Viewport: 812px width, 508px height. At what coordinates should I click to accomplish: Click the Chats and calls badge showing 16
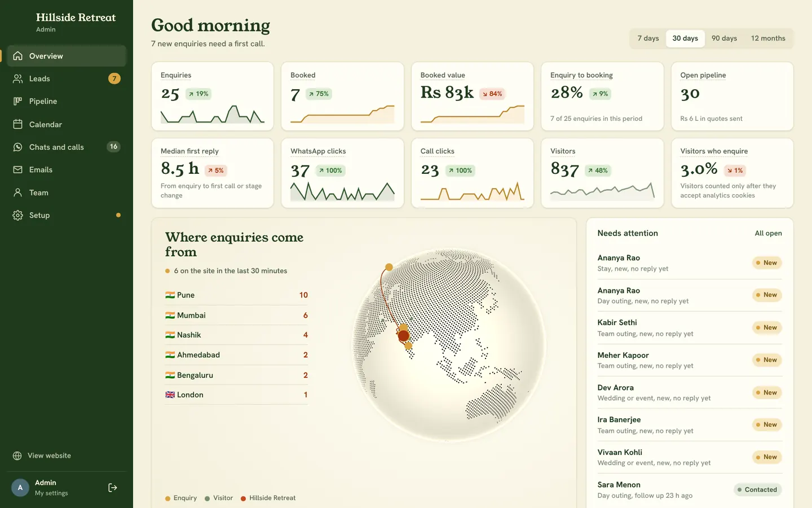(113, 147)
